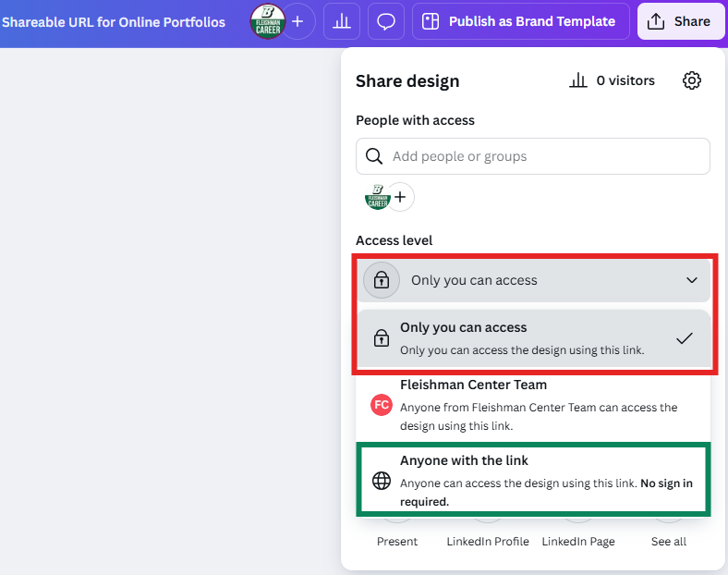Image resolution: width=728 pixels, height=575 pixels.
Task: Open the share settings gear icon
Action: (691, 81)
